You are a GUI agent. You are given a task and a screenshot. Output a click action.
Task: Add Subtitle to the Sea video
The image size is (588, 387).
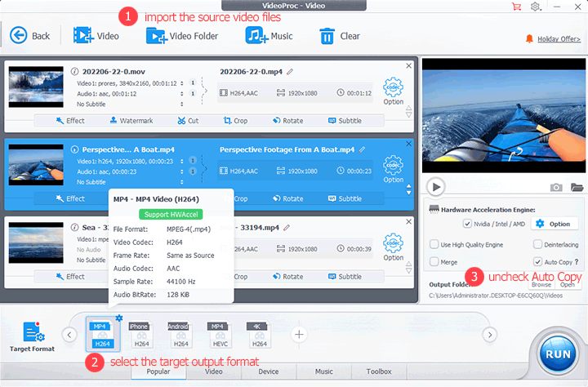pos(345,277)
